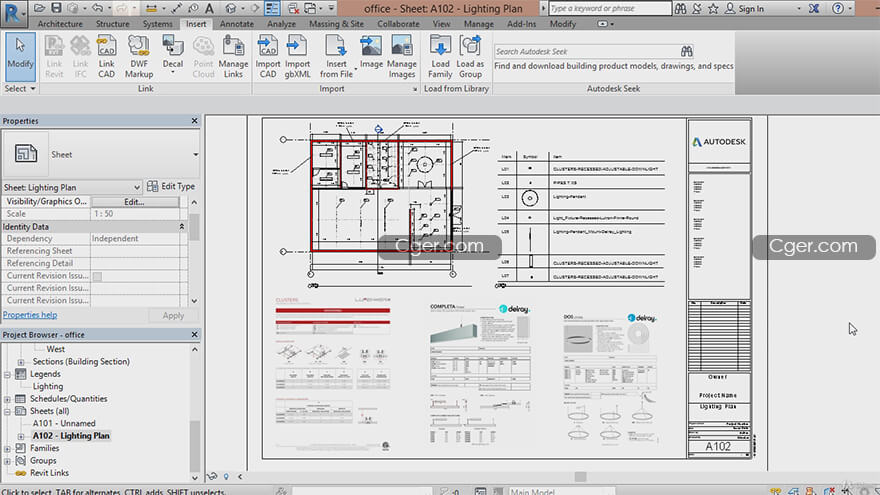880x495 pixels.
Task: Open Manage Images
Action: [401, 57]
